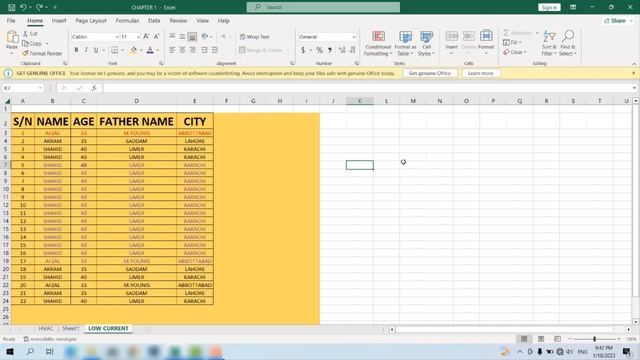The height and width of the screenshot is (360, 640).
Task: Open the General number format dropdown
Action: click(353, 37)
